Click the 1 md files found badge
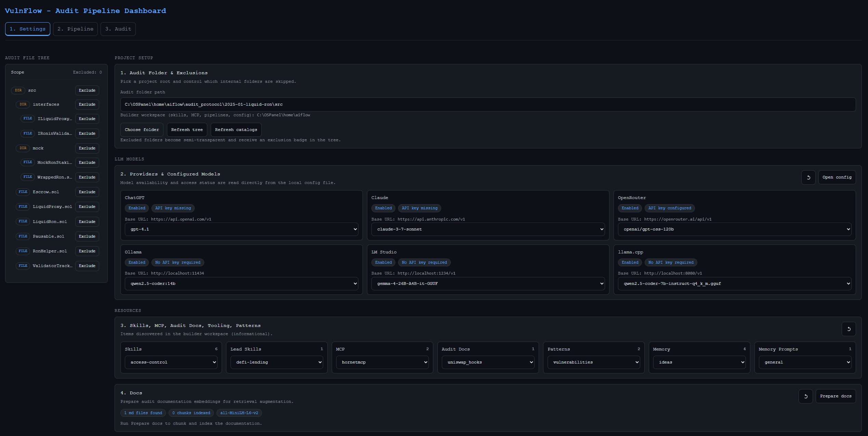Screen dimensions: 868x436 (143, 413)
